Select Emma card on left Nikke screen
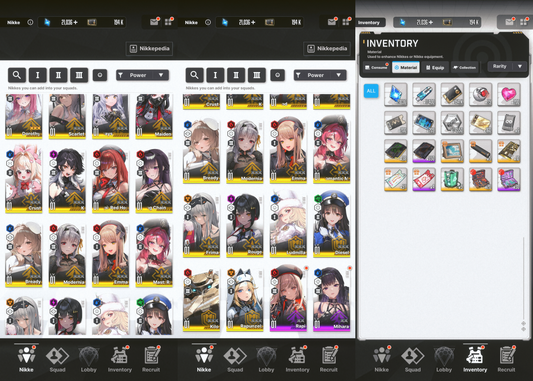533x381 pixels. (x=110, y=255)
